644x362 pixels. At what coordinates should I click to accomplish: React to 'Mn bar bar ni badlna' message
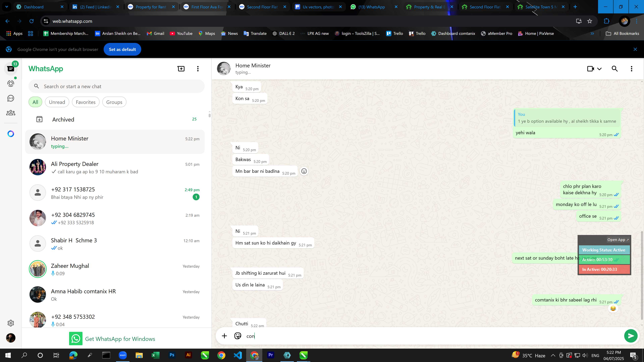coord(304,171)
